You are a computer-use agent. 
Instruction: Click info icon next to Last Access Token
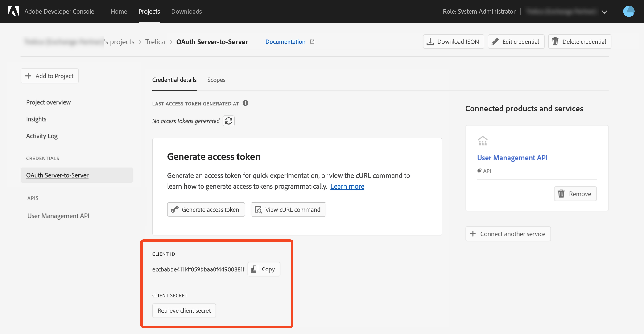[x=245, y=103]
